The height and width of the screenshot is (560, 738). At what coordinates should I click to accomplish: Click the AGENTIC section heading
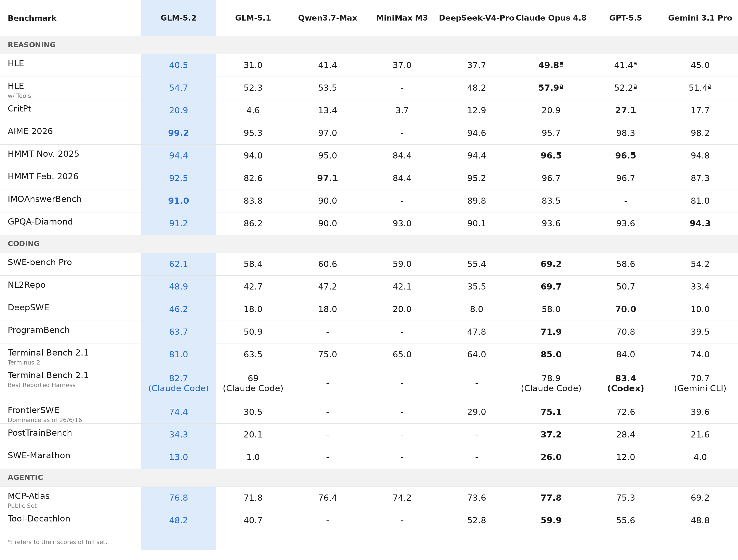(25, 478)
